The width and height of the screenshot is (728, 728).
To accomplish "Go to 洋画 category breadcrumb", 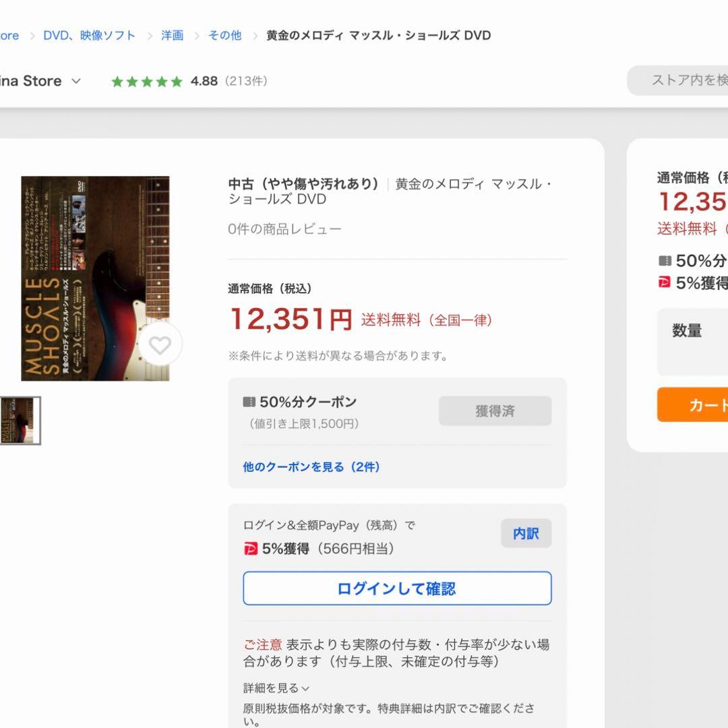I will pos(173,35).
